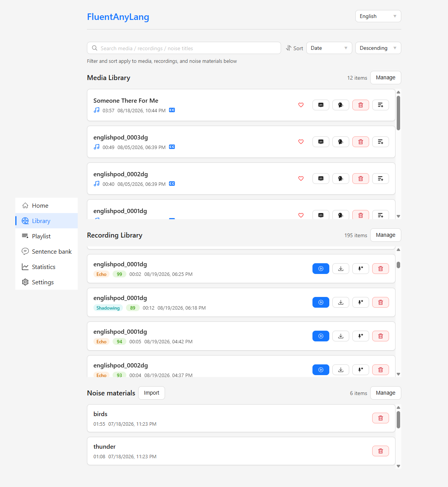Select Library in the sidebar
This screenshot has height=487, width=448.
click(x=46, y=221)
